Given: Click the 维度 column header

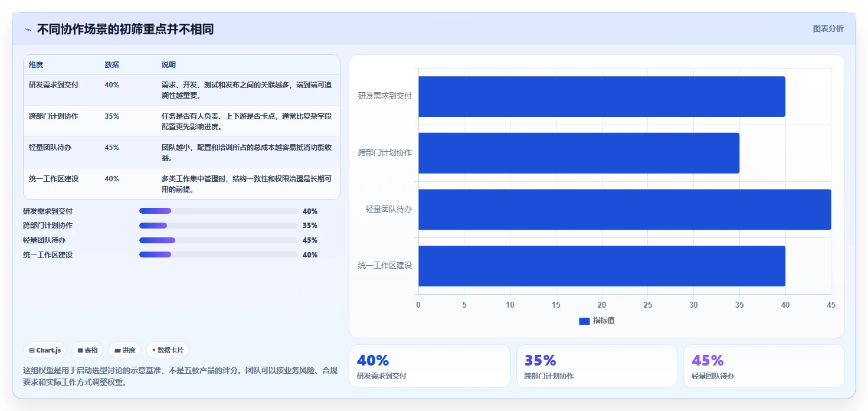Looking at the screenshot, I should (x=36, y=65).
